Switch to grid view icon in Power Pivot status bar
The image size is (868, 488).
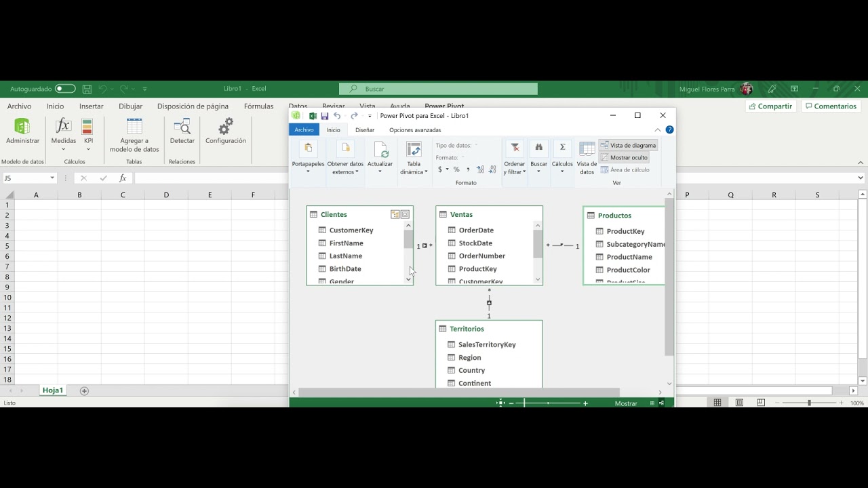tap(652, 403)
